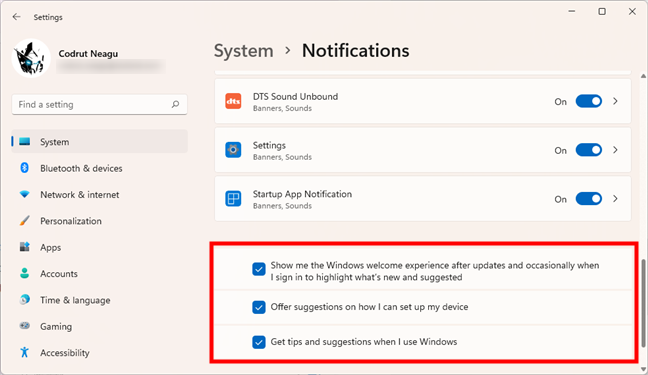Click the vertical scrollbar thumb

coord(643,303)
